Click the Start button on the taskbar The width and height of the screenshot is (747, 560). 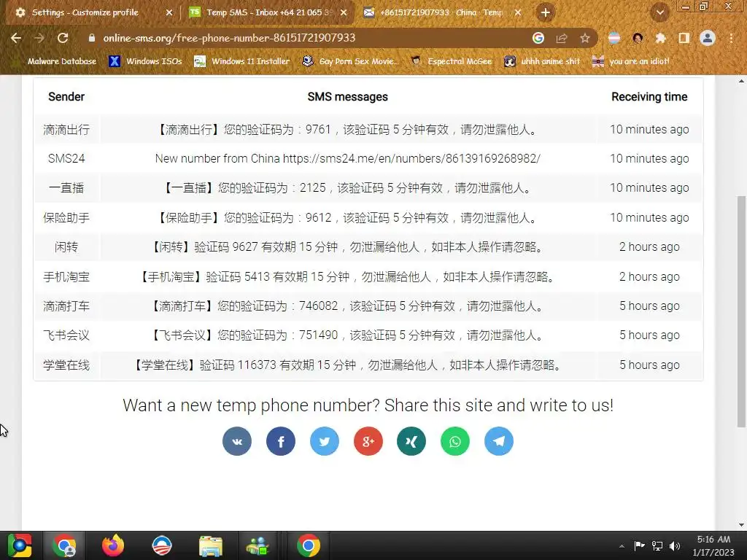pos(20,545)
